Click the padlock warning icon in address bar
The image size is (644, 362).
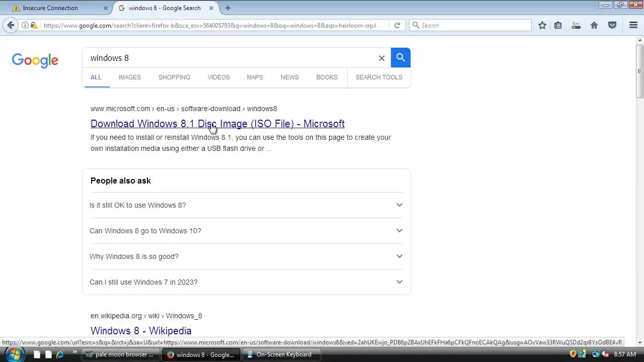coord(34,25)
